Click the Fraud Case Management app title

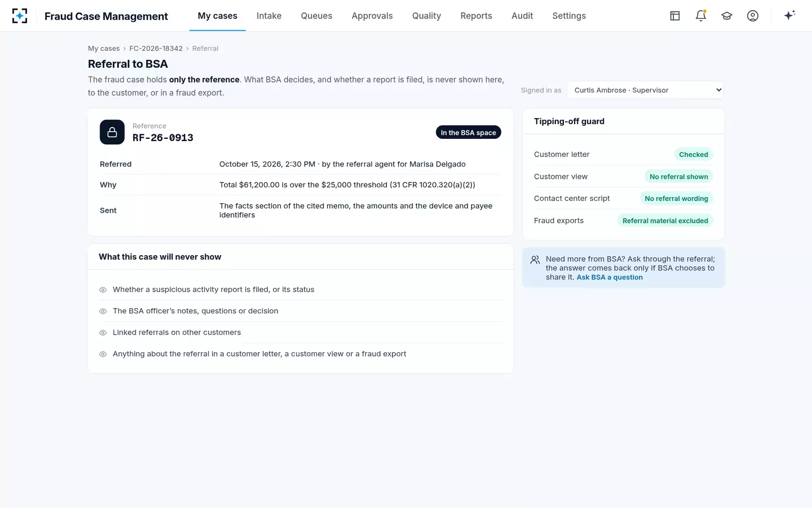(106, 16)
